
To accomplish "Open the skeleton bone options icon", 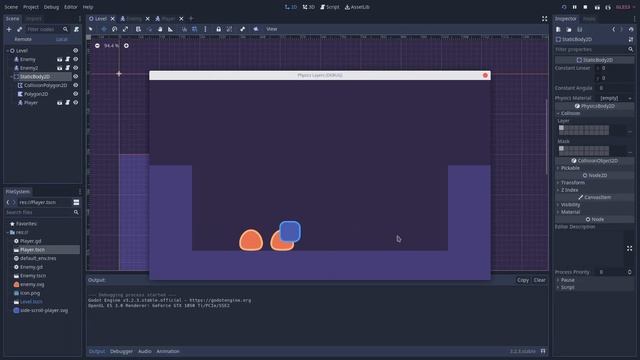I will (242, 29).
